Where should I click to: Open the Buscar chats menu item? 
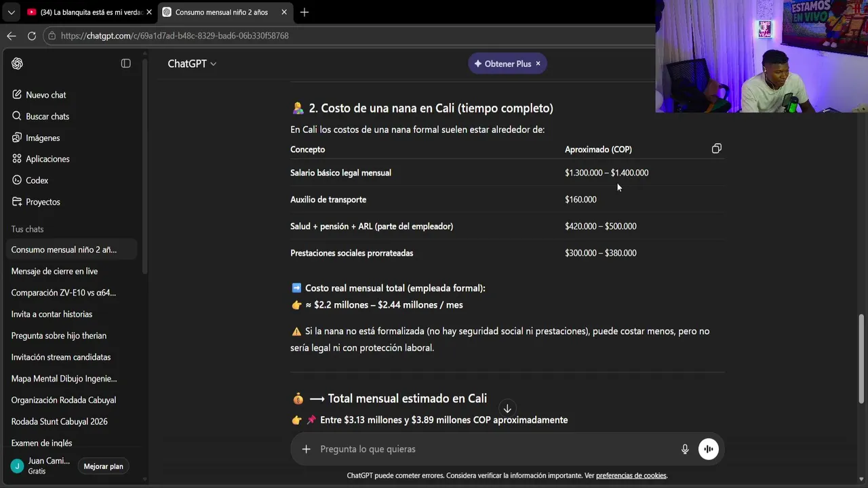click(47, 117)
